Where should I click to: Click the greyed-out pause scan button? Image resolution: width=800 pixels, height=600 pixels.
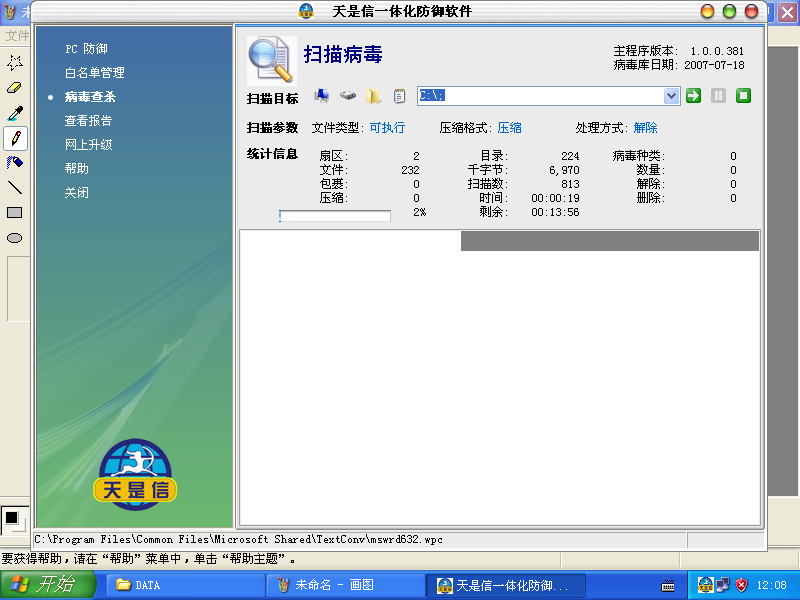(x=718, y=95)
